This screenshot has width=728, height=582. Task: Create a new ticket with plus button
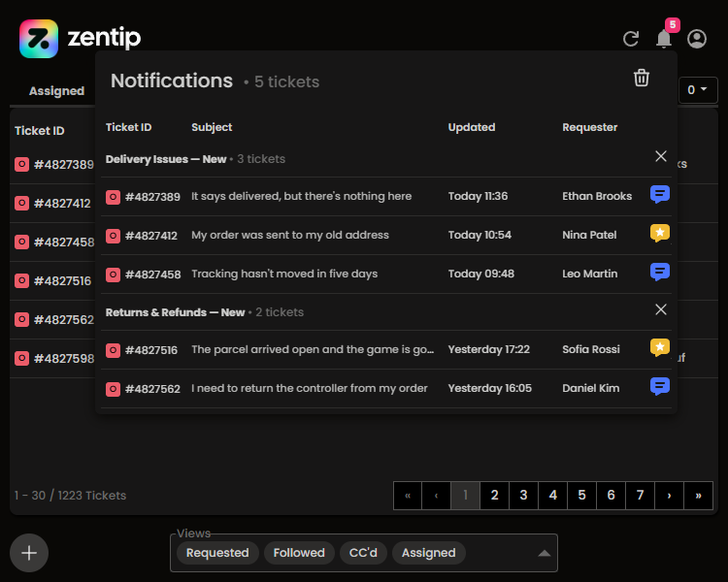point(29,553)
